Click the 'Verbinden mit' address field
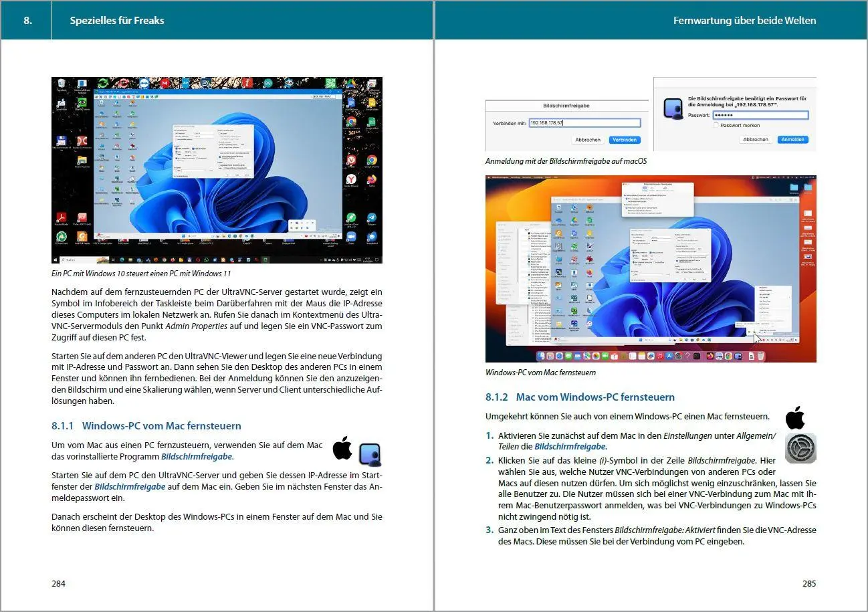Image resolution: width=868 pixels, height=612 pixels. 584,123
